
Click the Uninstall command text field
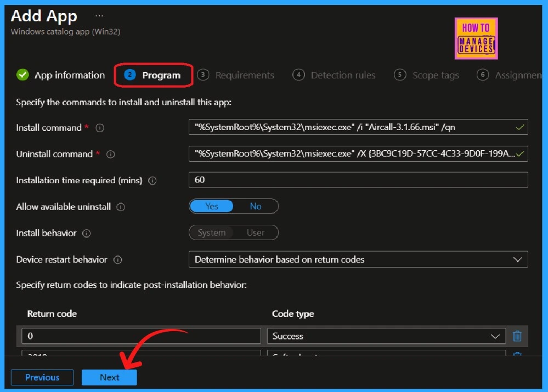[x=358, y=154]
